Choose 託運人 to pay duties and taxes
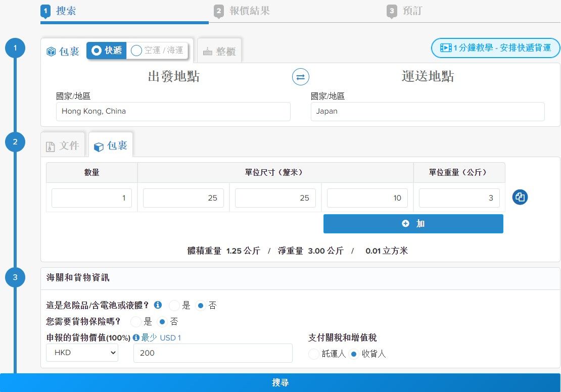 point(314,354)
